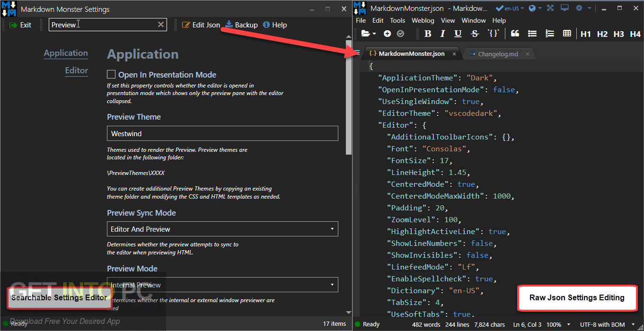Insert a bulleted list
The width and height of the screenshot is (644, 331).
tap(532, 34)
